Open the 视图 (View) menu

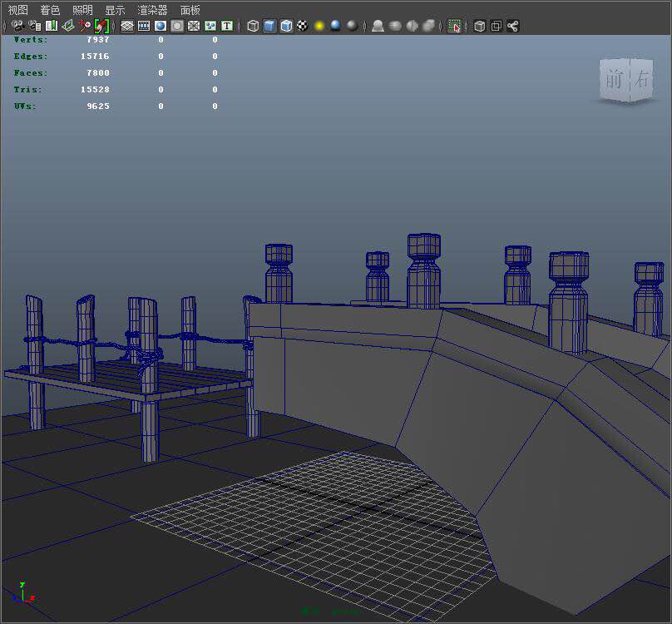[x=18, y=10]
